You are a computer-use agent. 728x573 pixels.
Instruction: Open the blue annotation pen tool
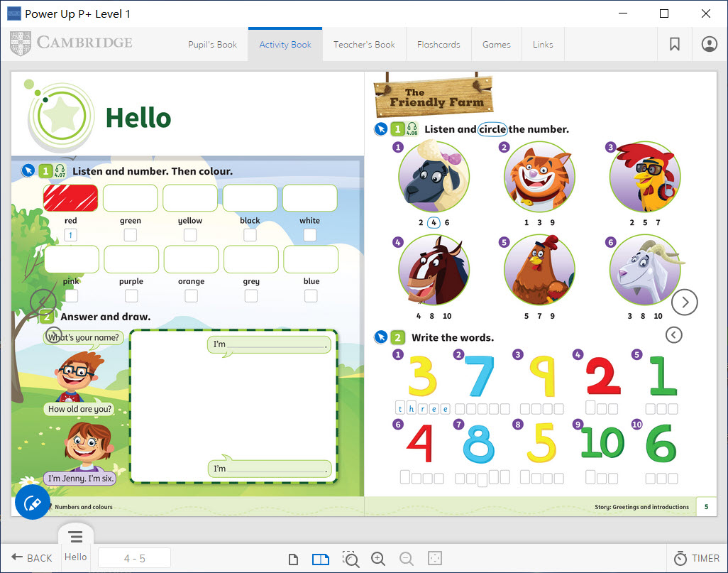(32, 503)
